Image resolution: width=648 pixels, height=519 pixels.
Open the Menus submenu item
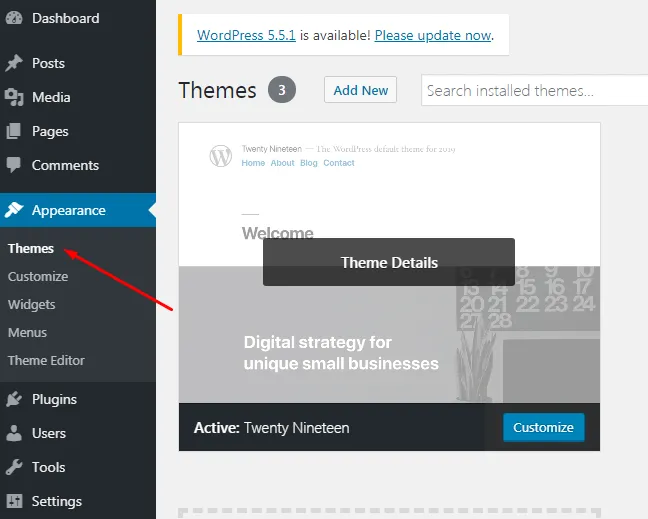point(27,333)
